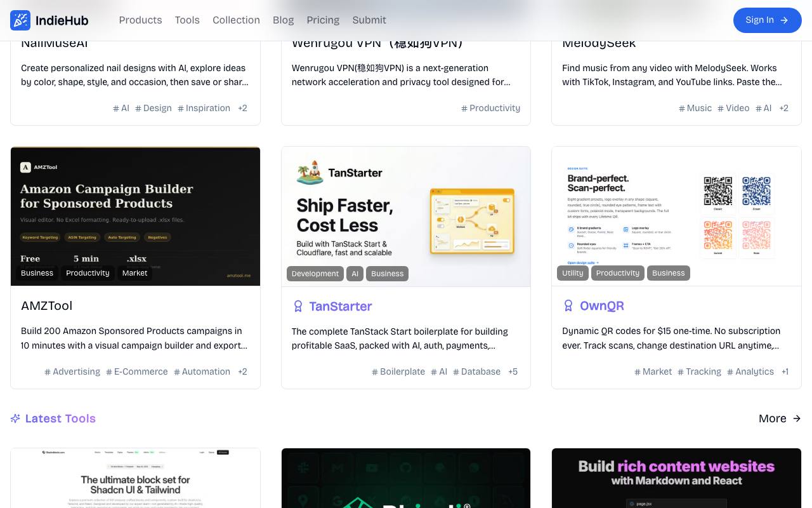The width and height of the screenshot is (812, 508).
Task: Click the TanStarter description text
Action: pos(406,338)
